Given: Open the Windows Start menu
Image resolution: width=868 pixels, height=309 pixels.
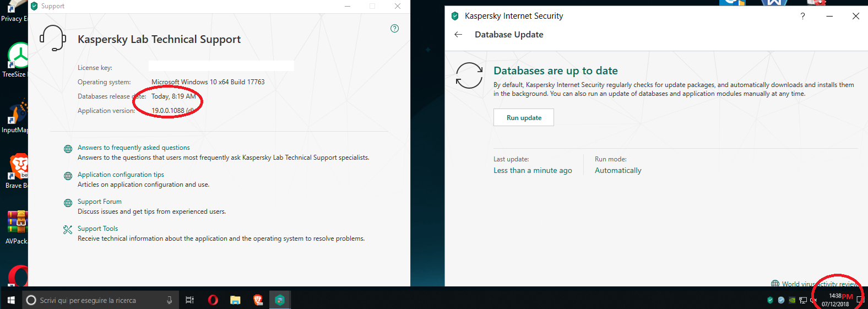Looking at the screenshot, I should [x=11, y=300].
